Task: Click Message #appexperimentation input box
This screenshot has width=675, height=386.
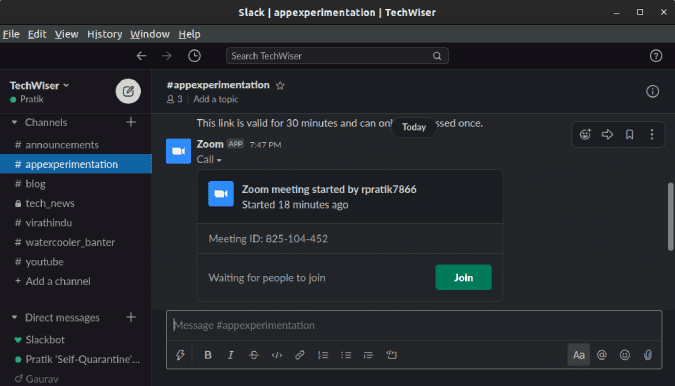Action: point(414,325)
